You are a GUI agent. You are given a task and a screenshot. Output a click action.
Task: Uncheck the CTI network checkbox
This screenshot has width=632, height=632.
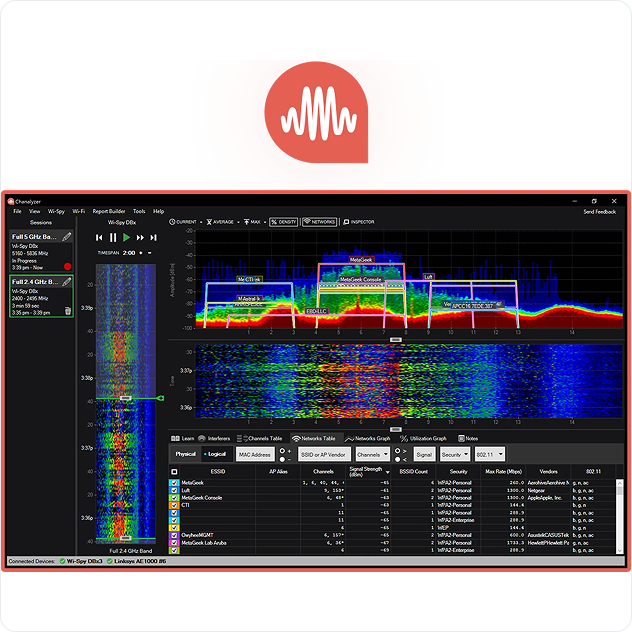[174, 505]
